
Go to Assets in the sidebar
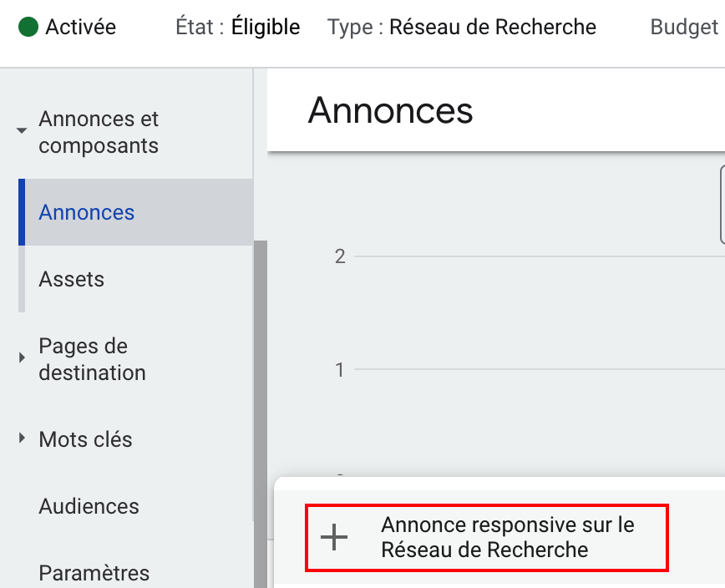click(x=72, y=279)
